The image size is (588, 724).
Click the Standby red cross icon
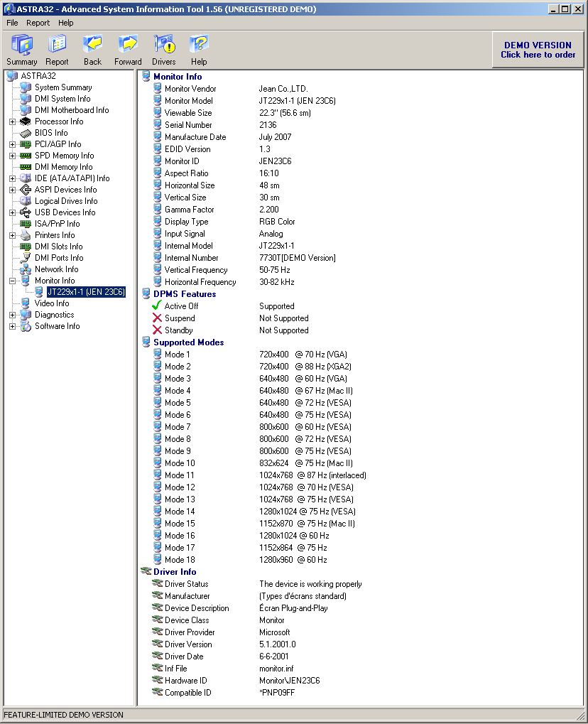click(157, 330)
